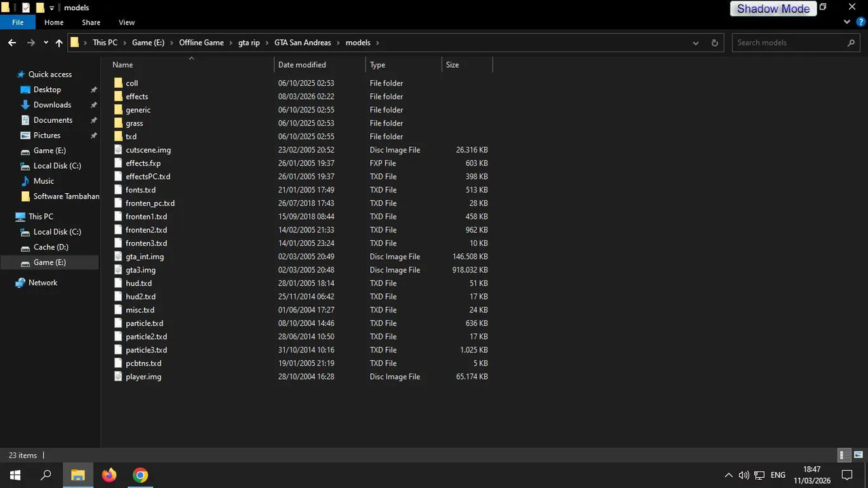Go back to the previous folder
Screen dimensions: 868x488
pos(12,43)
